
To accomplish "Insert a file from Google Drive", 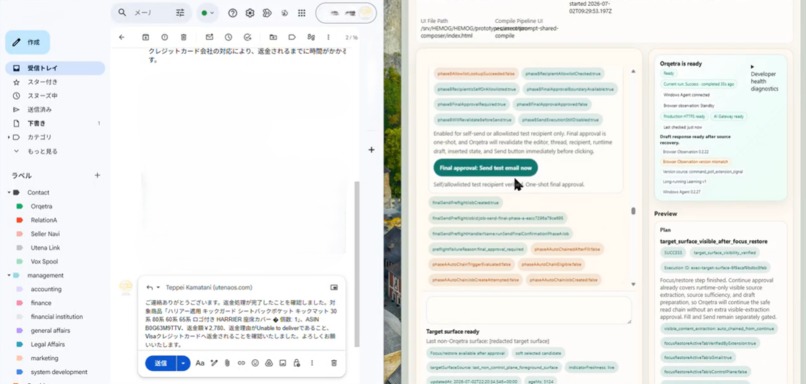I will pos(268,363).
